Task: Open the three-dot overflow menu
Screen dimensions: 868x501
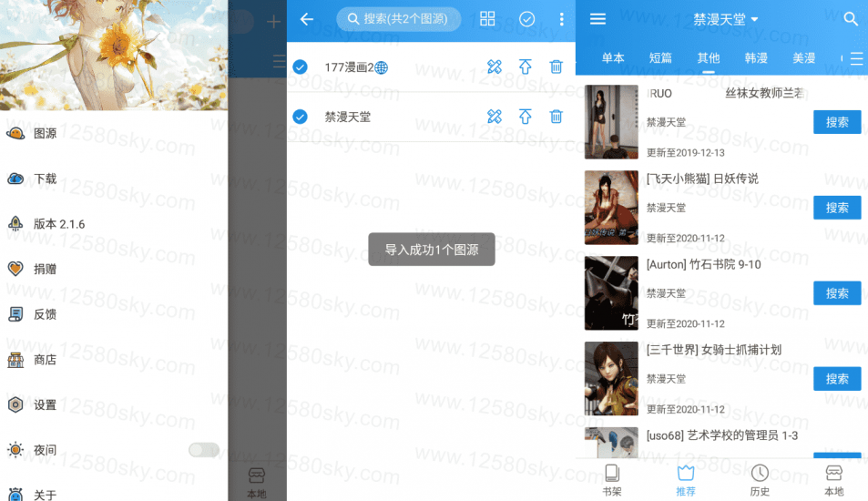Action: tap(561, 19)
